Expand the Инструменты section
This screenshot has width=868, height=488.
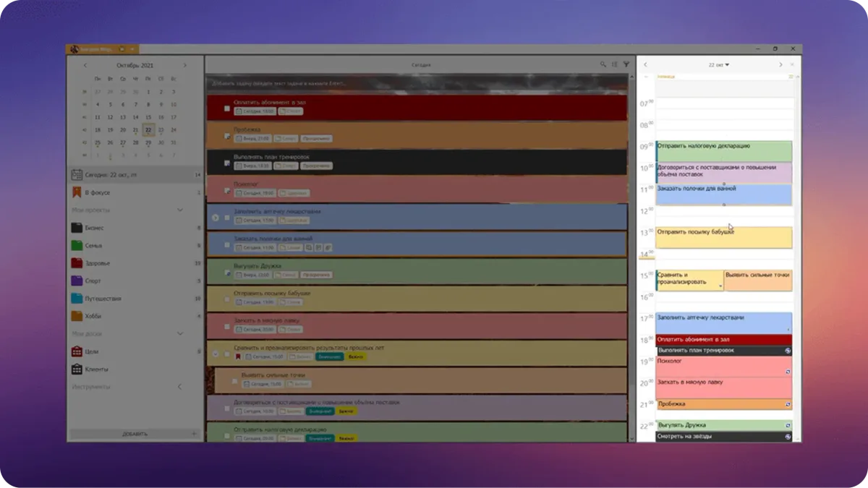180,387
